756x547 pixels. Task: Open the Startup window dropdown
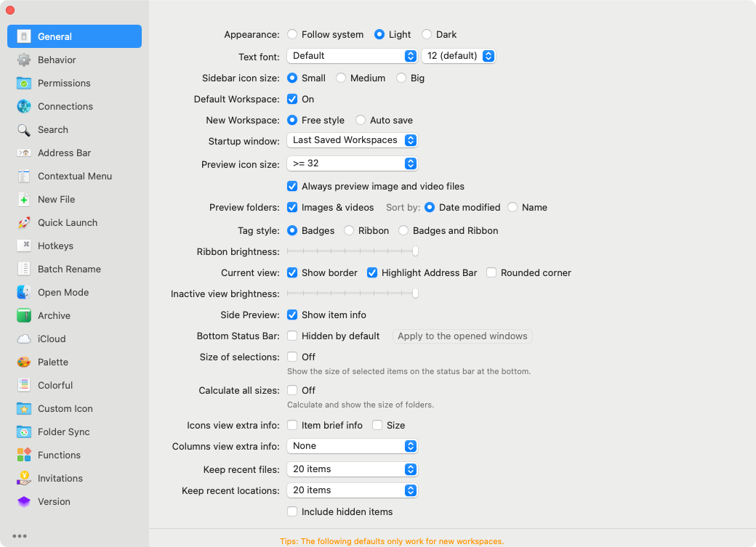point(352,140)
